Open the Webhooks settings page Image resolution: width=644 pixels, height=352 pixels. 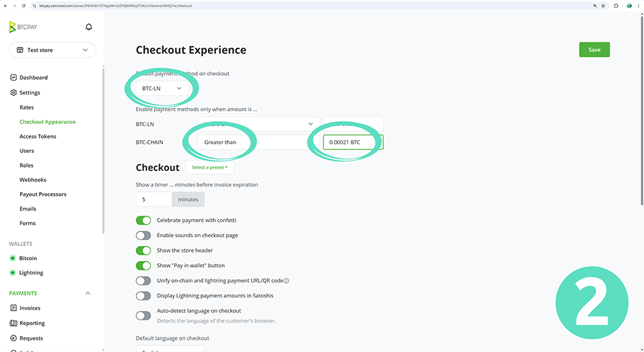point(33,180)
